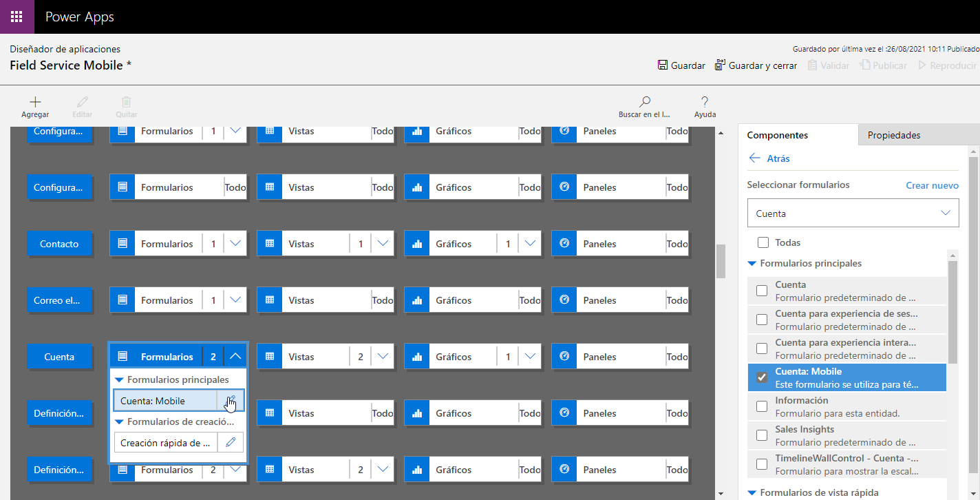Click Paneles Todo in Cuenta row
The height and width of the screenshot is (500, 980).
point(677,357)
